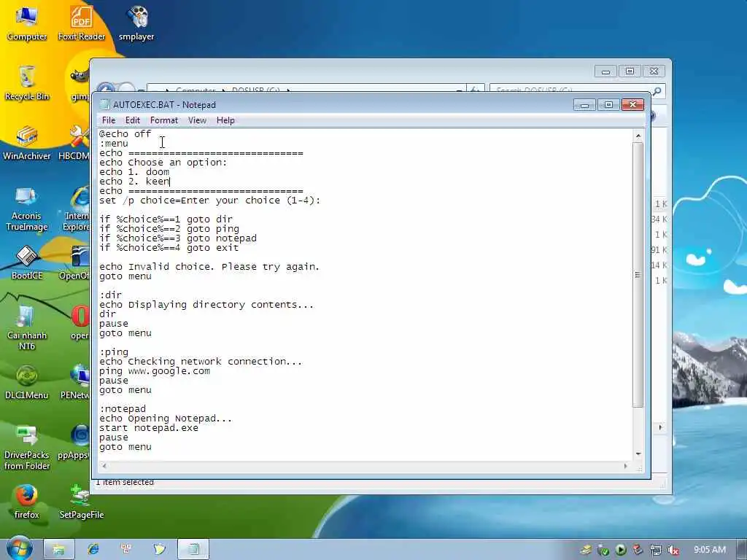Select the WinArchiver desktop icon

pos(27,143)
